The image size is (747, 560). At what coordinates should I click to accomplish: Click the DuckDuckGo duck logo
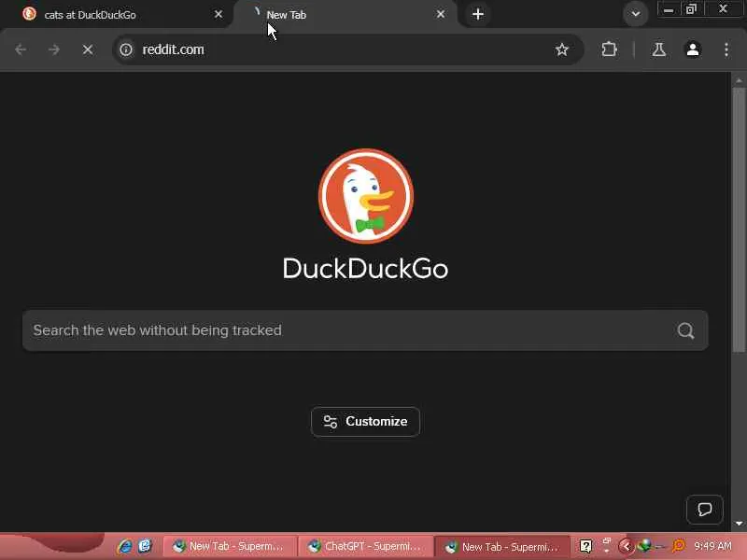pos(366,196)
